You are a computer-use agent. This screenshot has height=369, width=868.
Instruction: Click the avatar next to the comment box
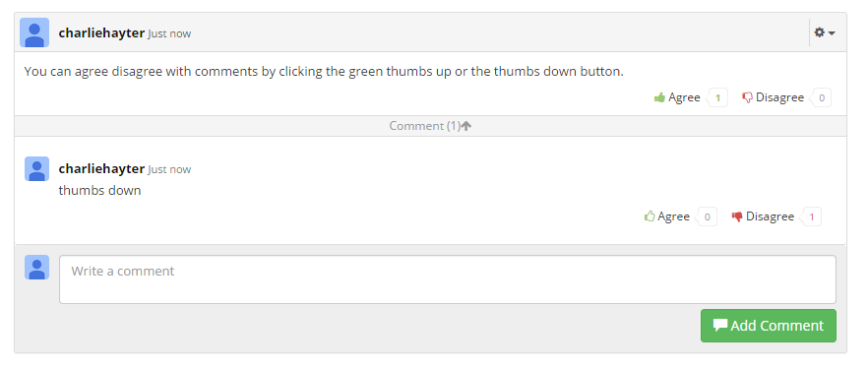click(37, 268)
